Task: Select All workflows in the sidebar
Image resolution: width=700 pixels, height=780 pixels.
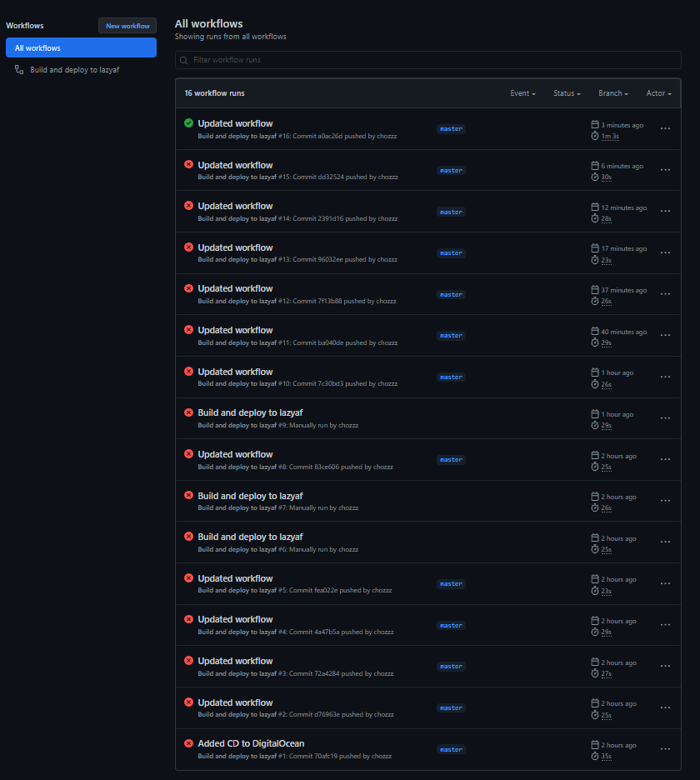Action: click(81, 47)
